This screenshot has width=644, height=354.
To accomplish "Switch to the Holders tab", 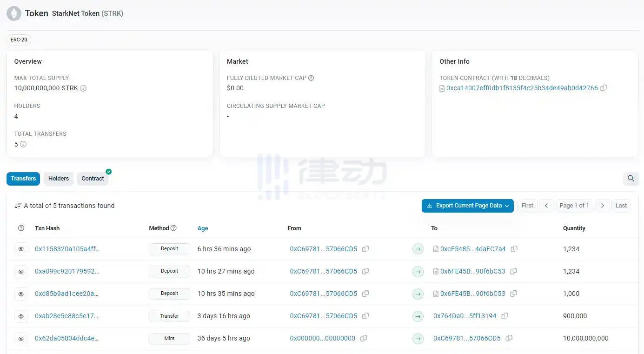I will 59,179.
